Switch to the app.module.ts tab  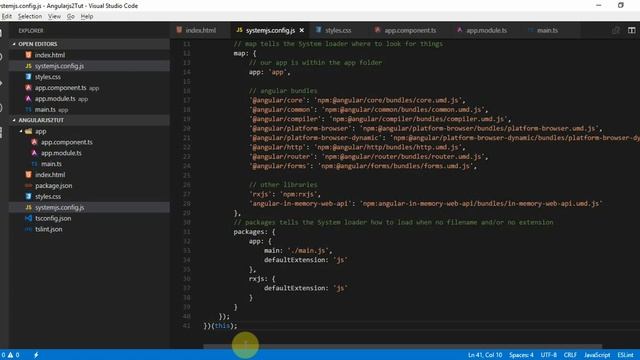(486, 31)
